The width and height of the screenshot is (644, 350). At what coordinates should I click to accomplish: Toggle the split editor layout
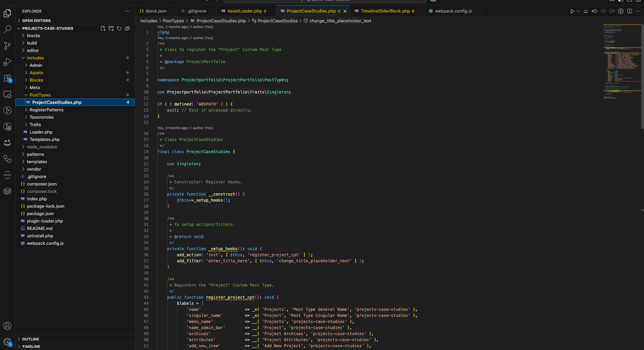coord(630,11)
